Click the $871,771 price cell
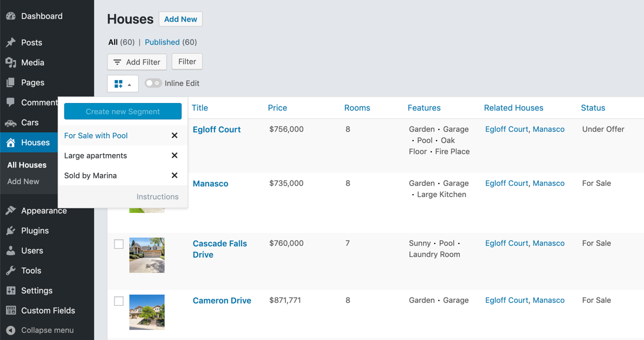The height and width of the screenshot is (340, 644). click(285, 300)
